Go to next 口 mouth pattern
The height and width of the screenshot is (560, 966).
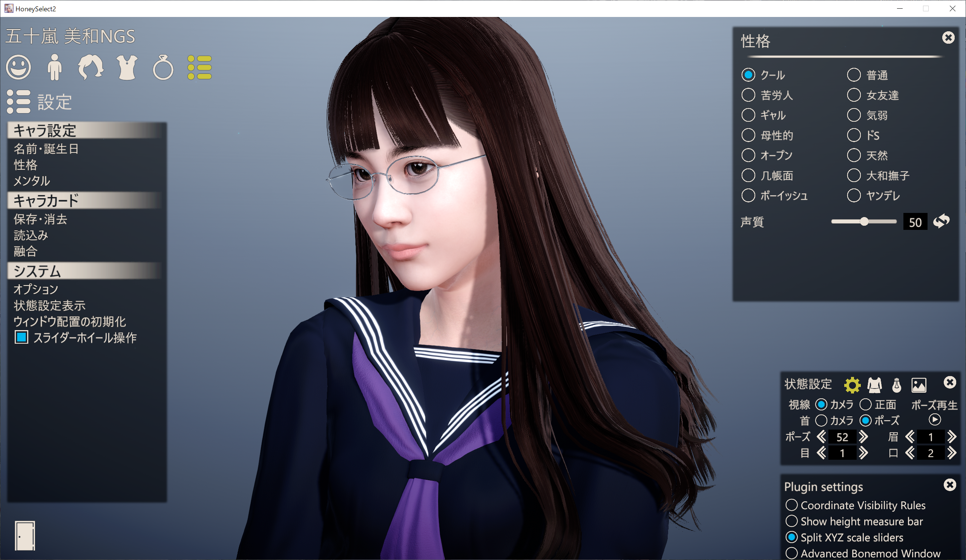tap(951, 453)
